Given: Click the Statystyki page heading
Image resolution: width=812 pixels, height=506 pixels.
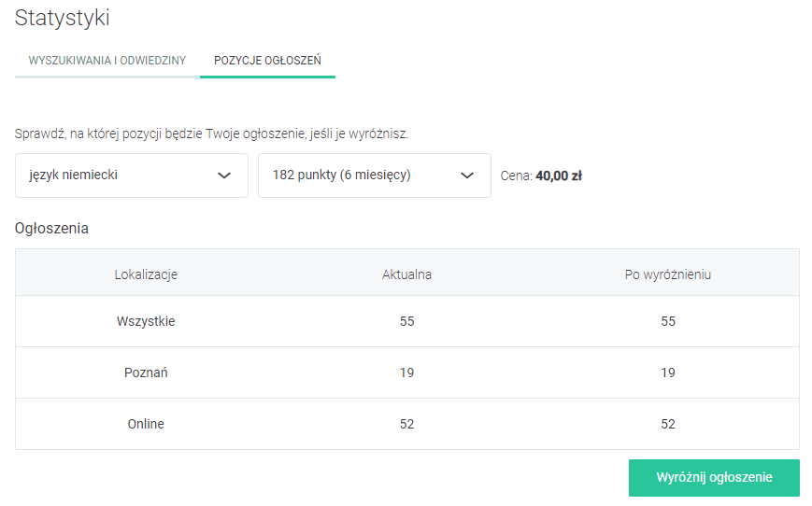Looking at the screenshot, I should tap(62, 17).
